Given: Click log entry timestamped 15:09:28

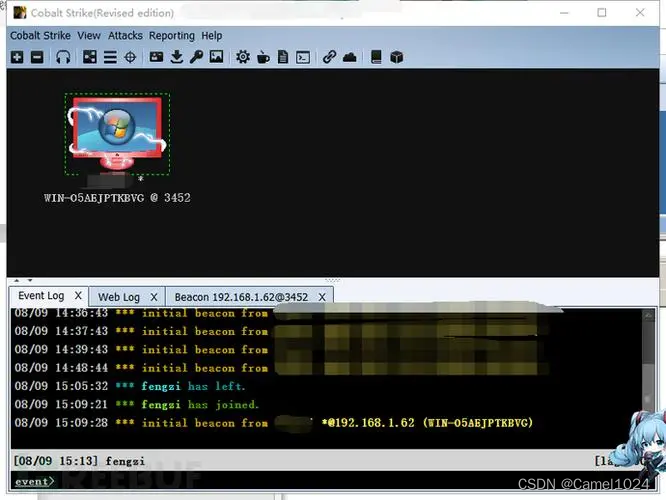Looking at the screenshot, I should 274,423.
